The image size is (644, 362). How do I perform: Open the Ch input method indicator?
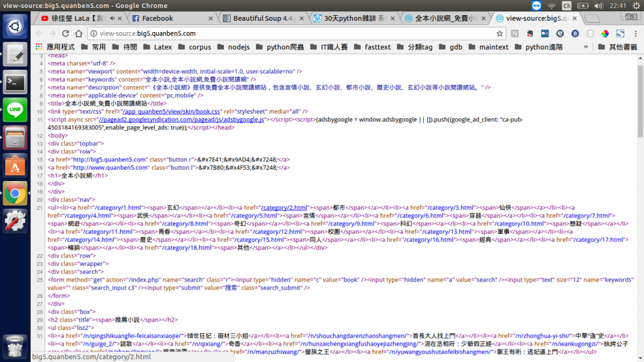pos(567,6)
